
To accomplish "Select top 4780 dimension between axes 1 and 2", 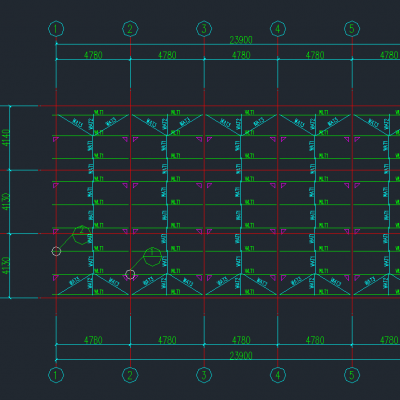I will 93,55.
